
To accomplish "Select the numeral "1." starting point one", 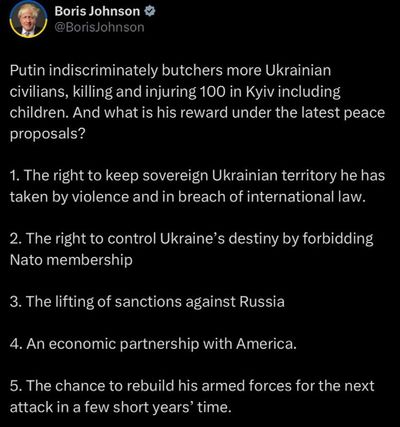I will point(15,176).
